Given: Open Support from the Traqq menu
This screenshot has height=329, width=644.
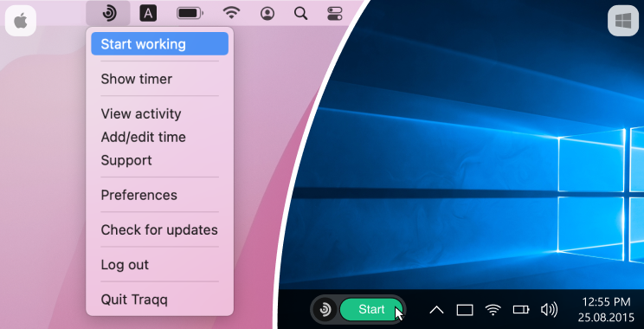Looking at the screenshot, I should pyautogui.click(x=160, y=160).
